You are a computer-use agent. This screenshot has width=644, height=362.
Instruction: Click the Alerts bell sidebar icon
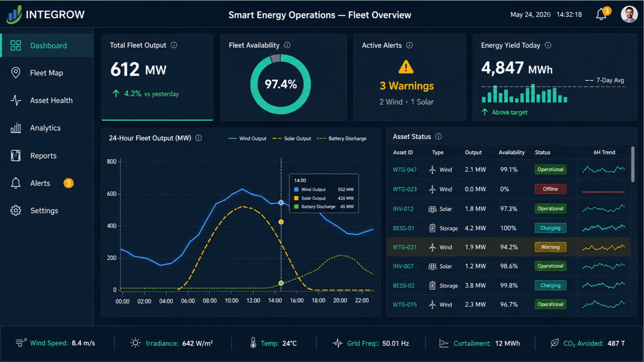click(x=16, y=183)
